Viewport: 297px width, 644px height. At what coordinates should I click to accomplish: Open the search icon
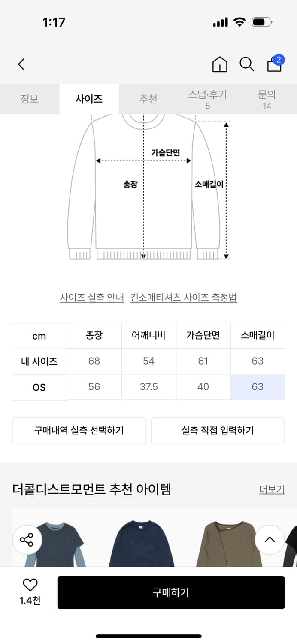246,64
